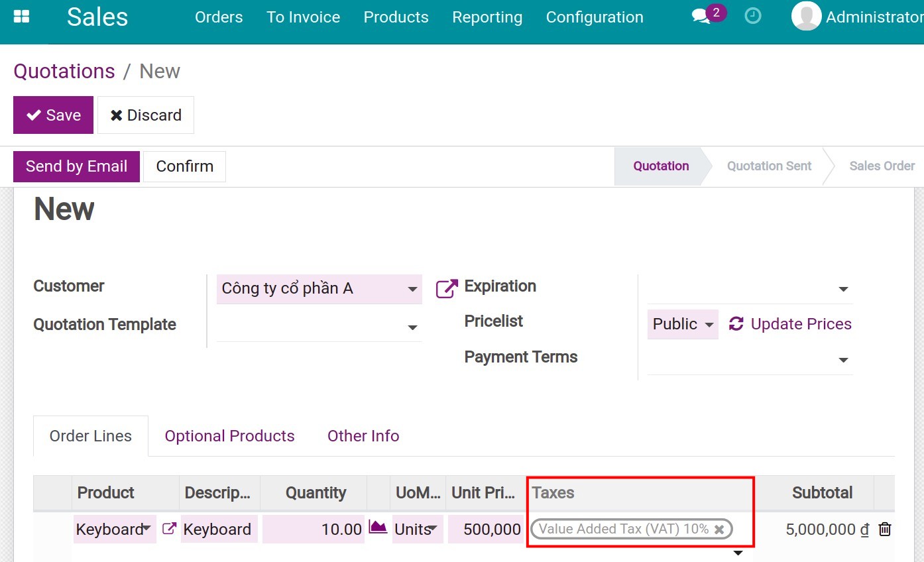924x562 pixels.
Task: Edit the quantity field showing 10.00
Action: pyautogui.click(x=314, y=530)
